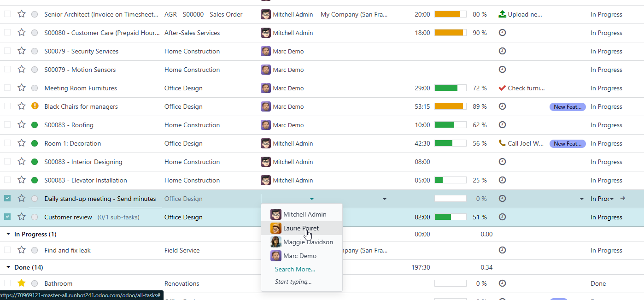Uncheck the Customer review row checkbox
Viewport: 644px width, 300px height.
click(7, 217)
